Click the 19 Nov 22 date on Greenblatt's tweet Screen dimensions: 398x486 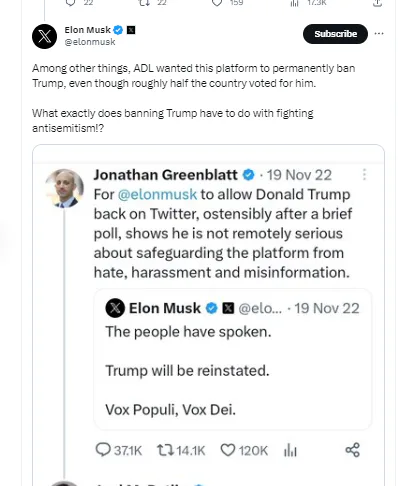coord(299,175)
